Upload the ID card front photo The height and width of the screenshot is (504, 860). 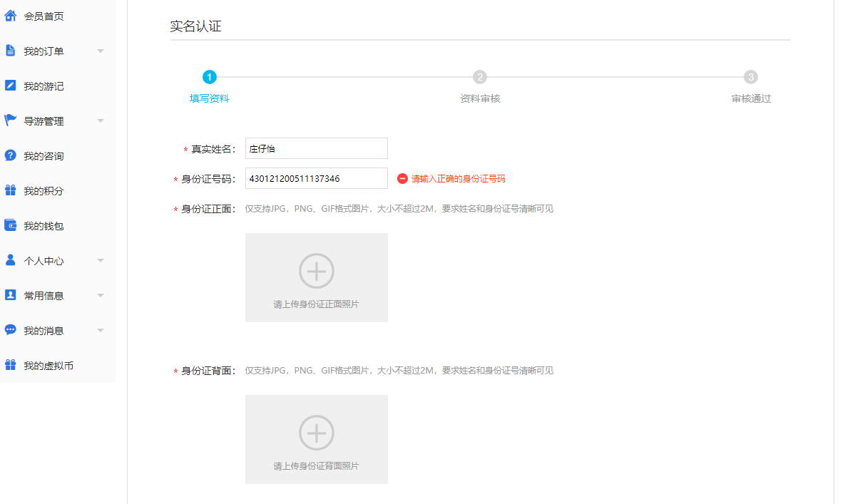point(317,277)
